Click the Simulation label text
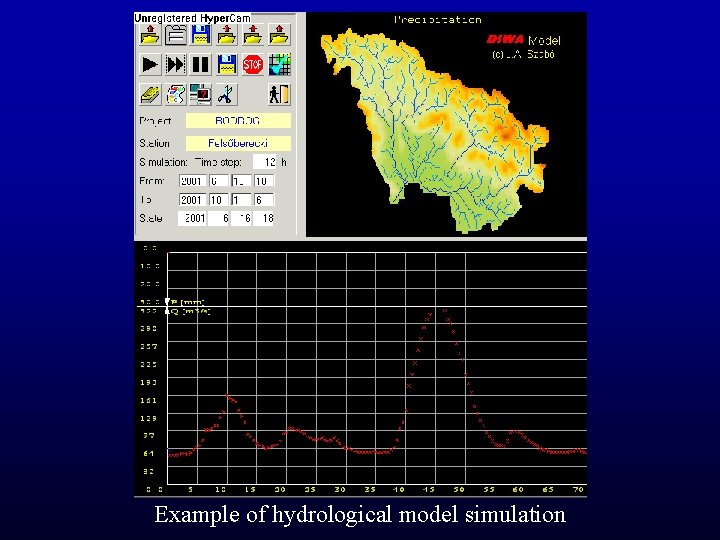This screenshot has height=540, width=720. [x=163, y=163]
